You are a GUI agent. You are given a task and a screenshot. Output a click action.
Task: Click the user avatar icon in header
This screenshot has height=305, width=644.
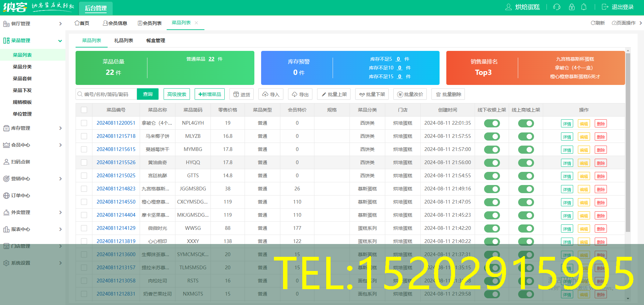click(508, 7)
